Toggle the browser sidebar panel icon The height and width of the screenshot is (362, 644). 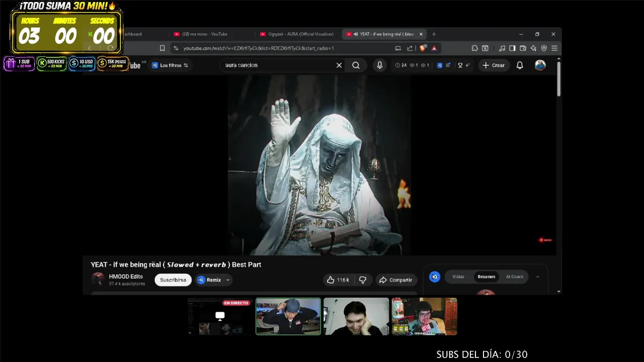click(x=512, y=48)
